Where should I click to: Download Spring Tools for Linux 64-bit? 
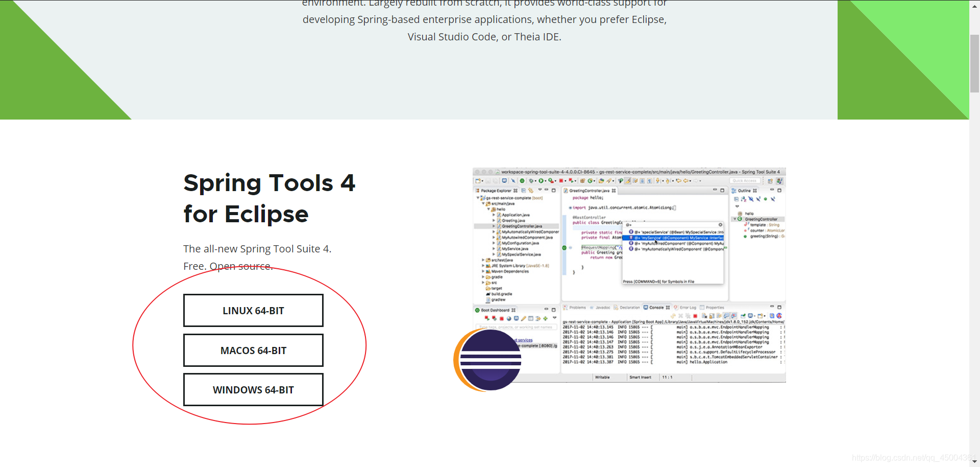pyautogui.click(x=253, y=310)
